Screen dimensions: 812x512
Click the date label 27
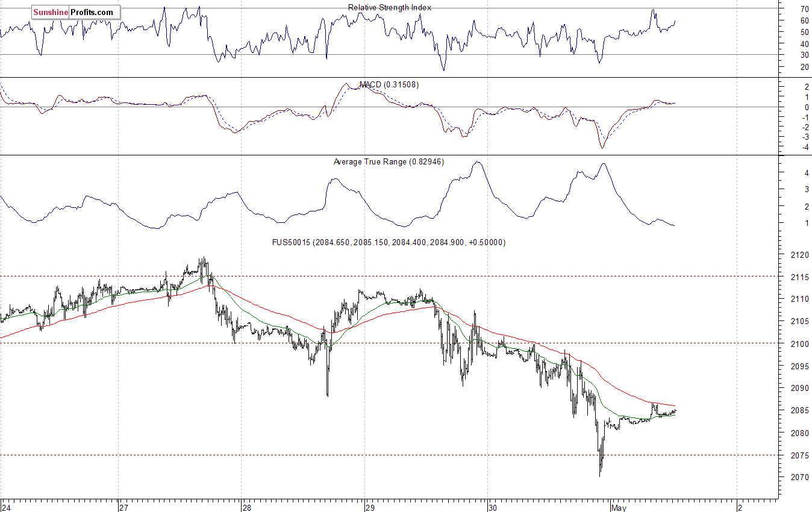123,508
